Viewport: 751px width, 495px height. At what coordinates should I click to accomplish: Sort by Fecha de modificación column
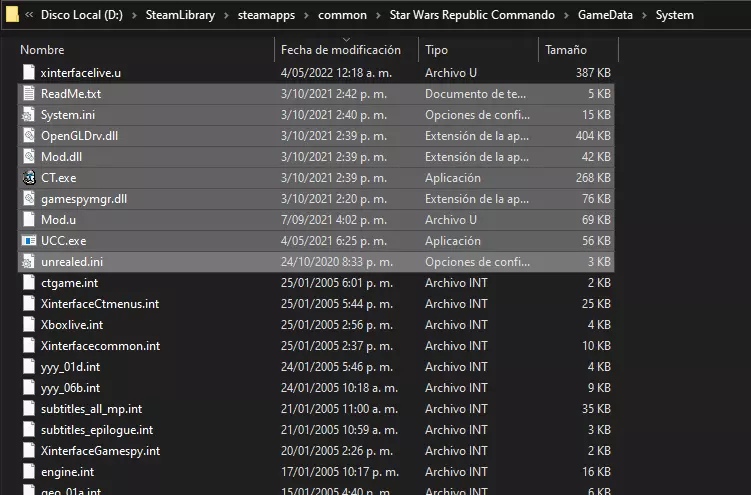point(340,50)
